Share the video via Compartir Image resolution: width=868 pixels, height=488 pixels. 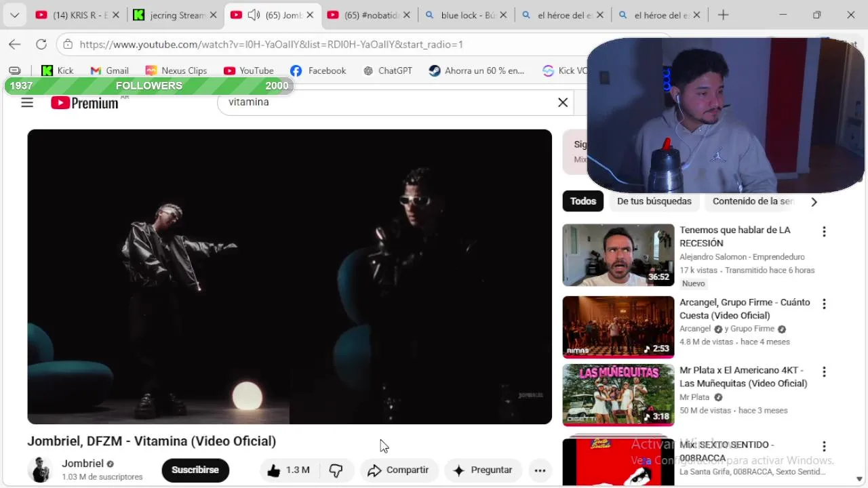coord(398,470)
